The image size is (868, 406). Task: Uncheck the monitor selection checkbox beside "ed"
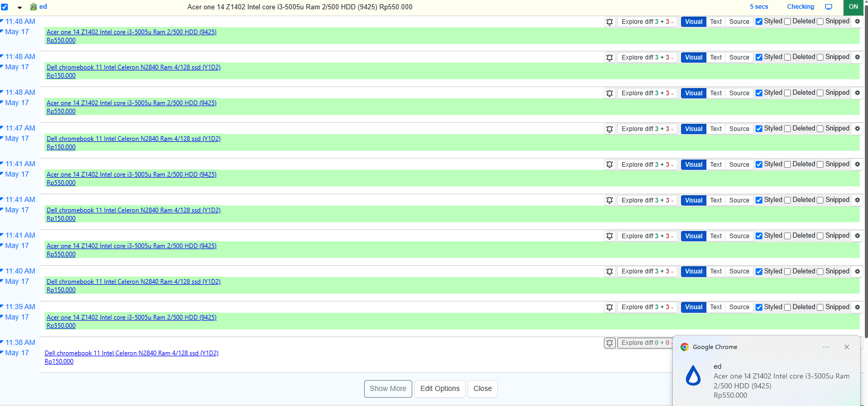click(5, 7)
